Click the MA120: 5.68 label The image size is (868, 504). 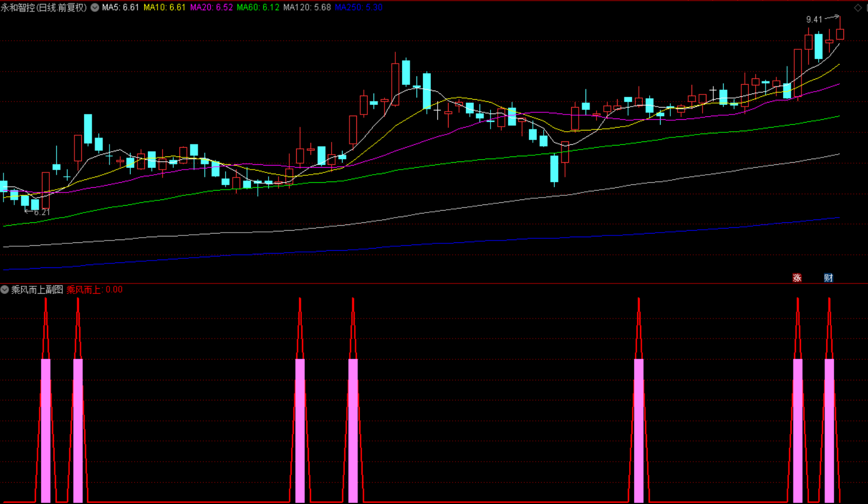pos(307,7)
